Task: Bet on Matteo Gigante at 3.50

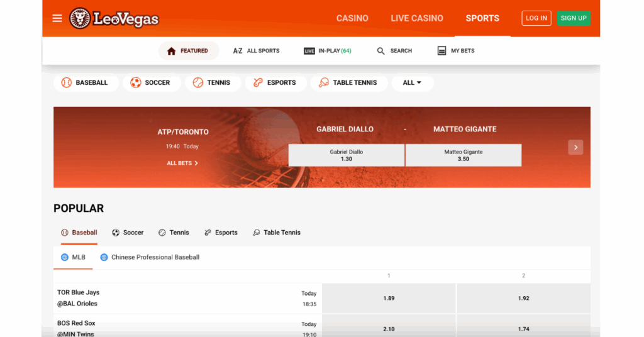Action: (464, 155)
